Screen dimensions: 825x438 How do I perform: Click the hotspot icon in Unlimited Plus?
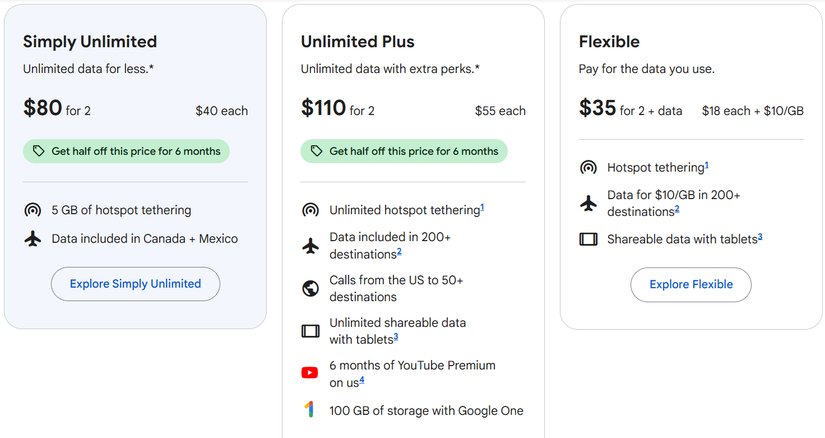click(310, 211)
